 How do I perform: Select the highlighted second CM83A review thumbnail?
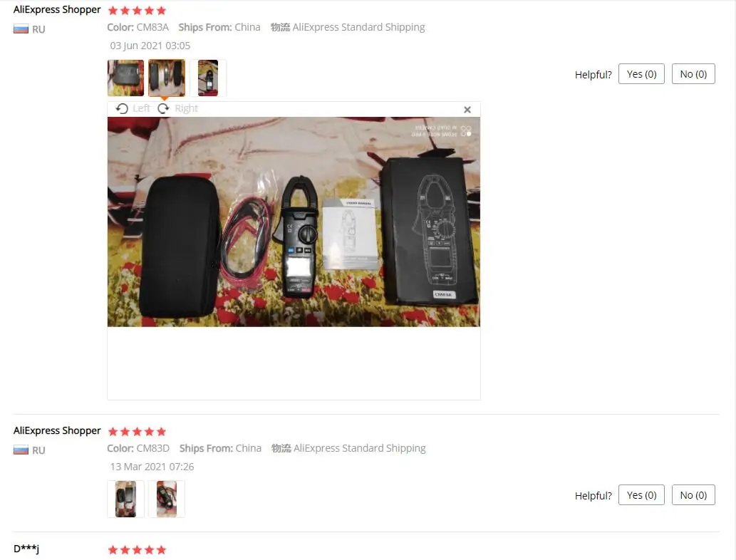pyautogui.click(x=167, y=78)
